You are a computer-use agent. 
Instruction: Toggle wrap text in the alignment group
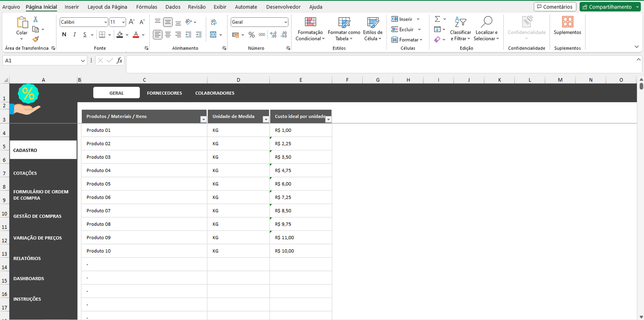pyautogui.click(x=213, y=22)
